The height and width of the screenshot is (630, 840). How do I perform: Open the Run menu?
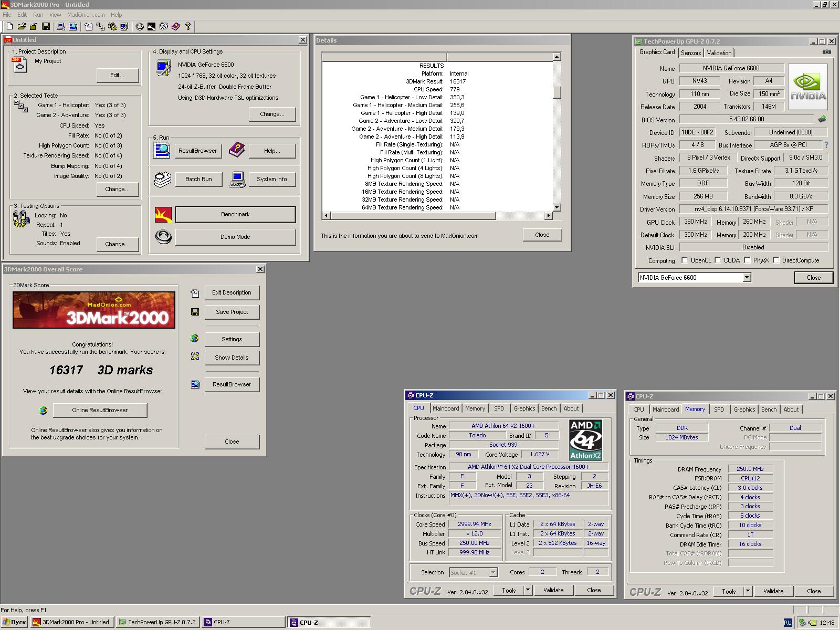pos(38,15)
